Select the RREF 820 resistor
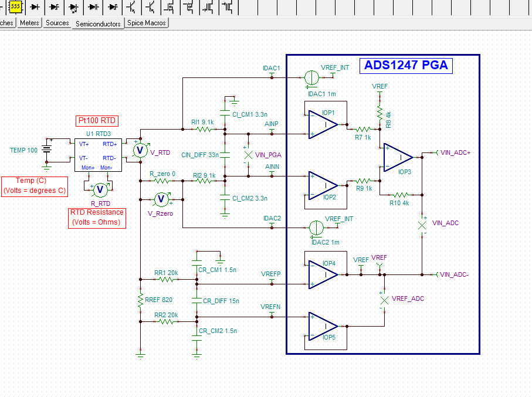 pos(140,300)
